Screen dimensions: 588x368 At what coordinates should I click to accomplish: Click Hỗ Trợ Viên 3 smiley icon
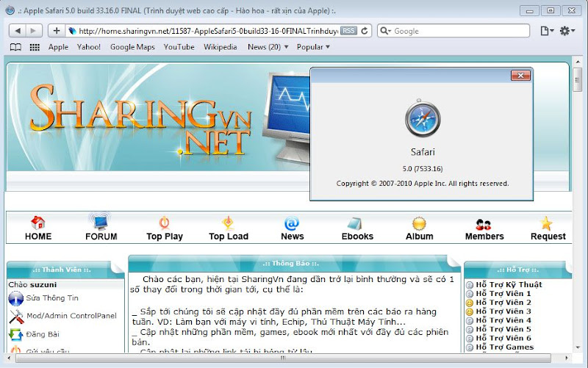click(x=470, y=311)
